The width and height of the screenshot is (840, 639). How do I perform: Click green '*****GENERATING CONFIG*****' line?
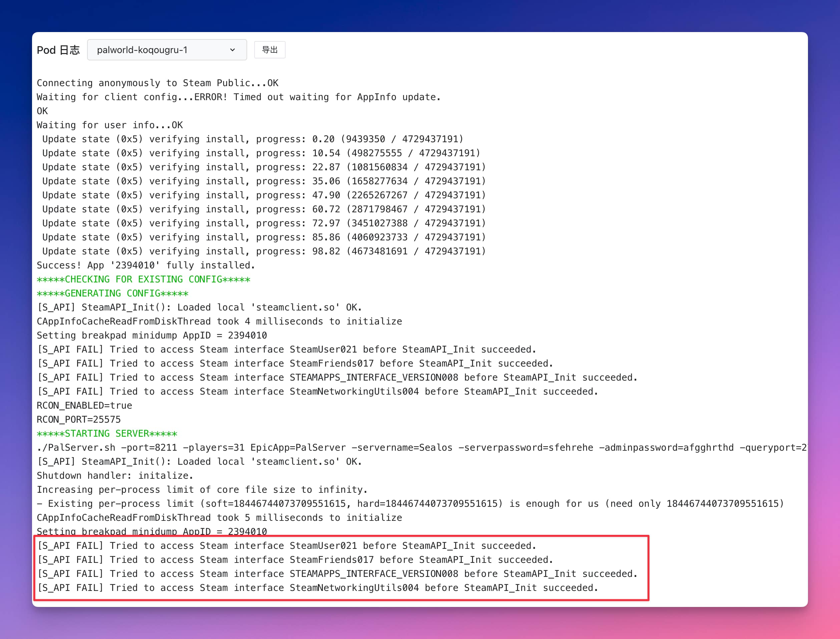pos(112,294)
